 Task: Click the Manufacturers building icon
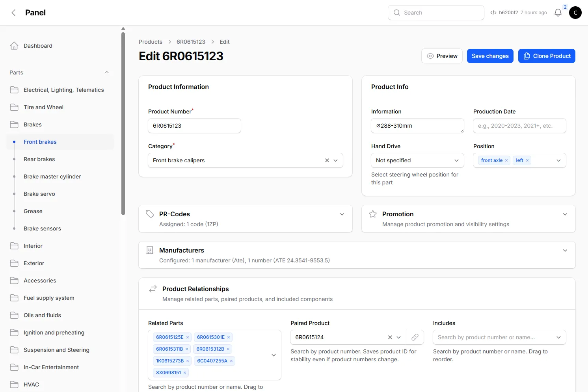150,250
